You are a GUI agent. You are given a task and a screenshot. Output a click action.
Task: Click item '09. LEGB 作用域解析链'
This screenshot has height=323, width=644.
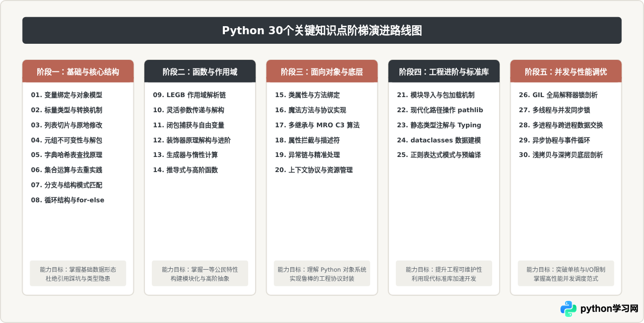point(190,95)
